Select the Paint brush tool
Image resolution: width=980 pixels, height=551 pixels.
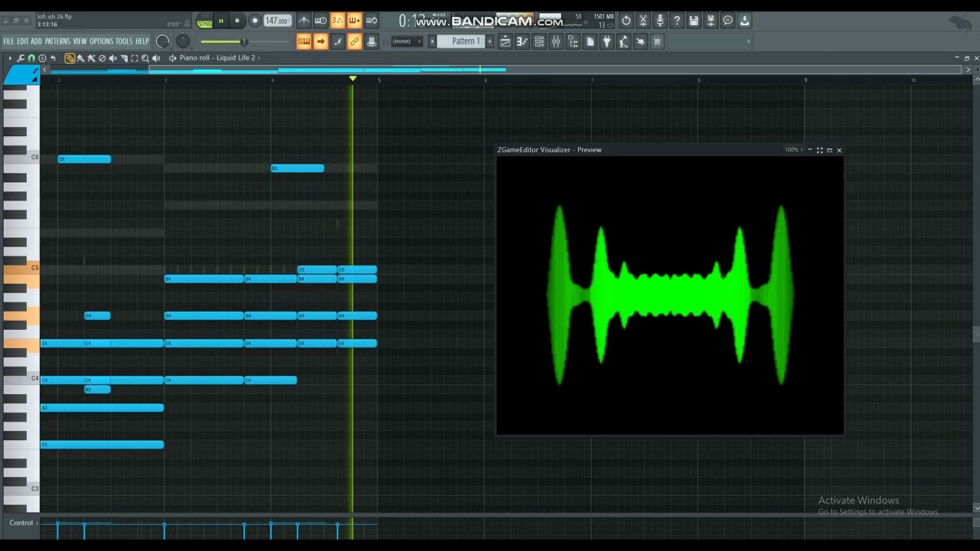click(80, 58)
